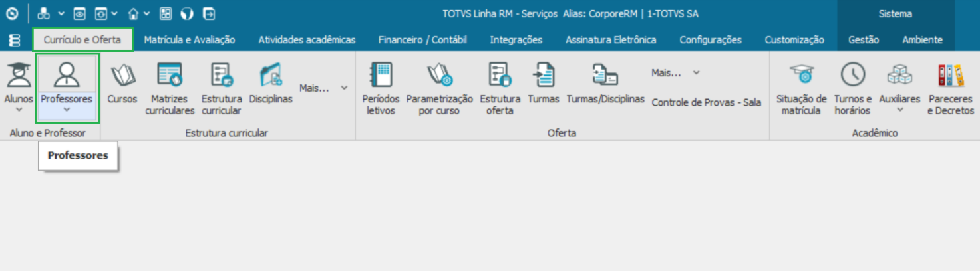This screenshot has height=271, width=980.
Task: Click the Professores person icon
Action: pyautogui.click(x=67, y=75)
